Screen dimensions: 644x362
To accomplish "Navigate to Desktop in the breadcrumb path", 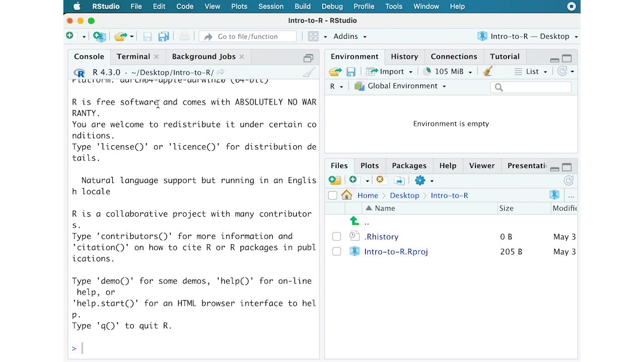I will tap(404, 196).
